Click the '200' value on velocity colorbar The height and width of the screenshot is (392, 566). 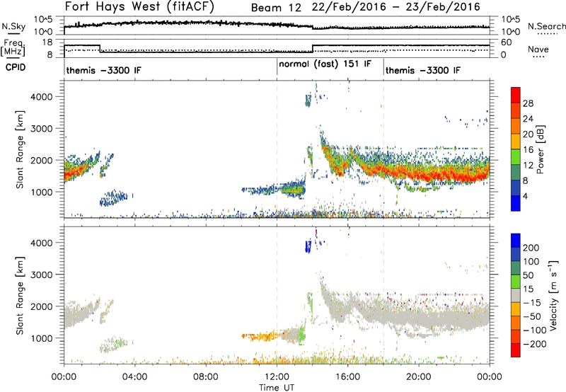531,248
